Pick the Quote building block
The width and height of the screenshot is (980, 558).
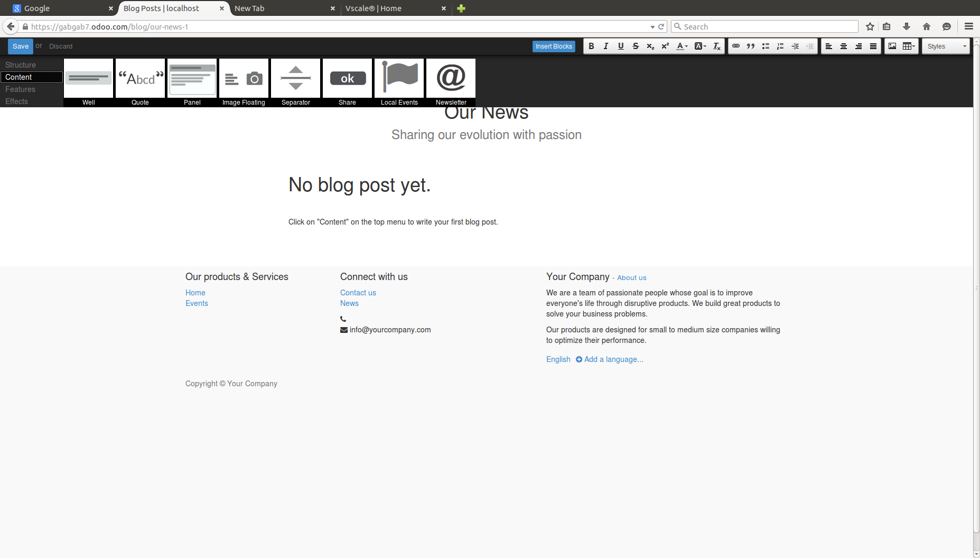[141, 82]
